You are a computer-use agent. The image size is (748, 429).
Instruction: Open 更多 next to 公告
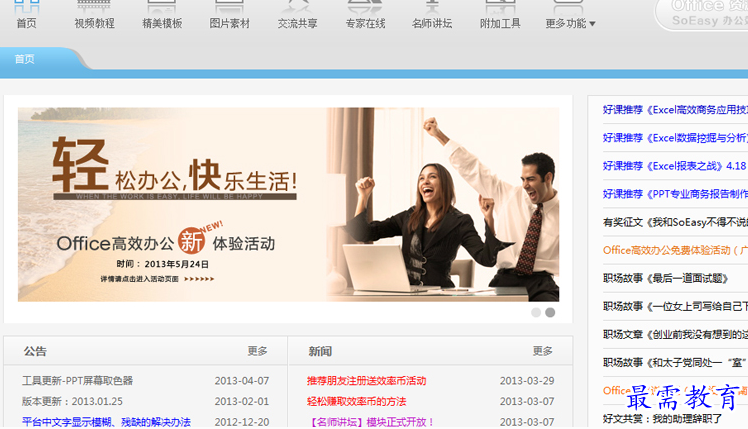pyautogui.click(x=257, y=351)
